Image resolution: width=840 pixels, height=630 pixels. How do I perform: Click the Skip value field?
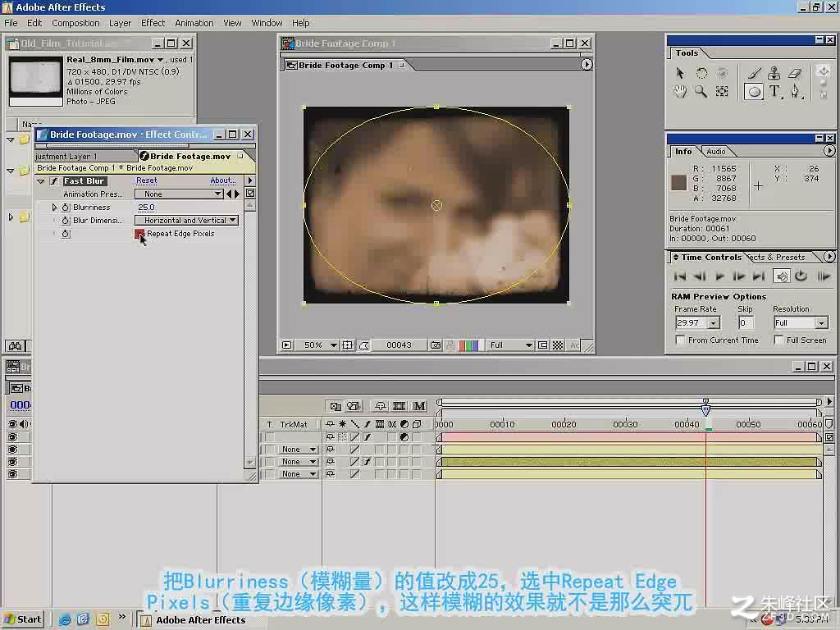tap(746, 323)
